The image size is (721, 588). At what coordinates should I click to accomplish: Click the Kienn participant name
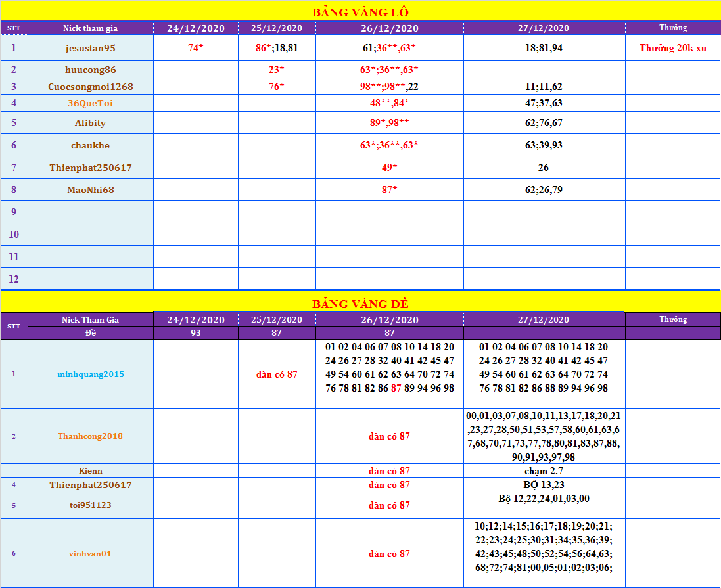[x=91, y=471]
